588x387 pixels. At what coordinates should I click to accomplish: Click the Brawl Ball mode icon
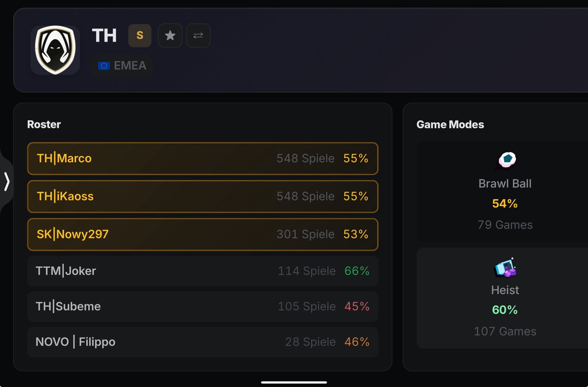(x=505, y=160)
